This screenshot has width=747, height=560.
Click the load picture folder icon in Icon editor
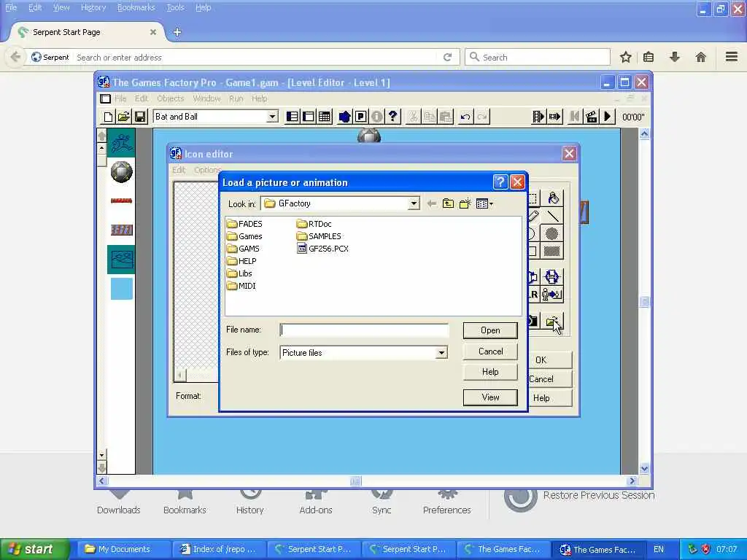(x=553, y=322)
